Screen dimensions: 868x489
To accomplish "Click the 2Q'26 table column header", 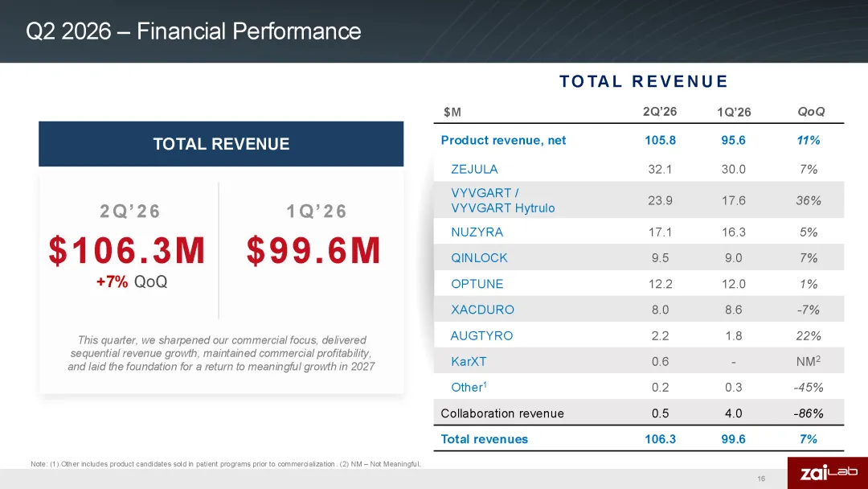I will [660, 111].
